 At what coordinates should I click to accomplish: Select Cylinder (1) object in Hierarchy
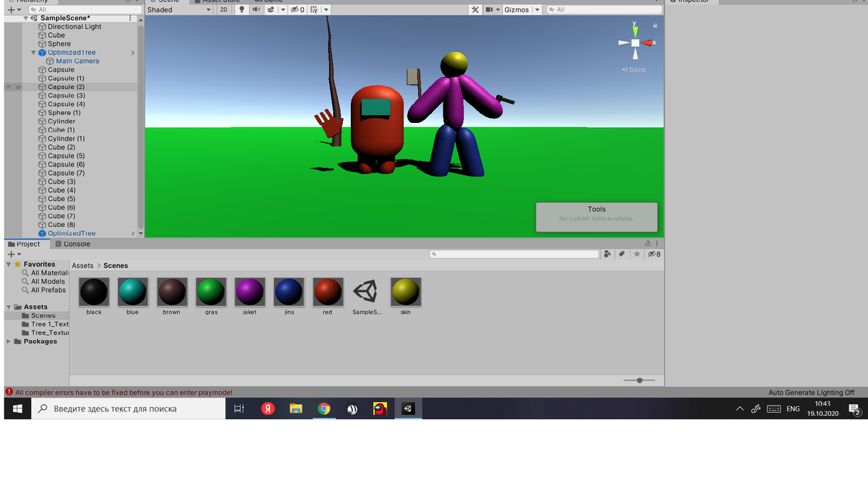coord(66,139)
